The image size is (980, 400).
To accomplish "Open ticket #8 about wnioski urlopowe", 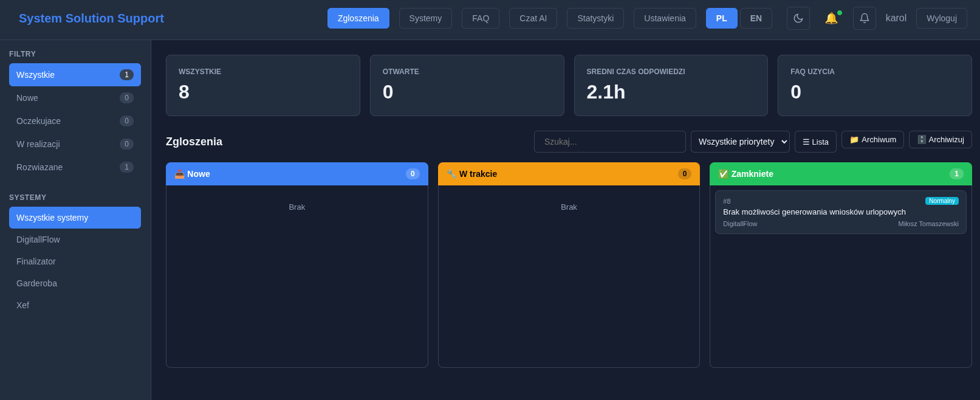I will [840, 212].
